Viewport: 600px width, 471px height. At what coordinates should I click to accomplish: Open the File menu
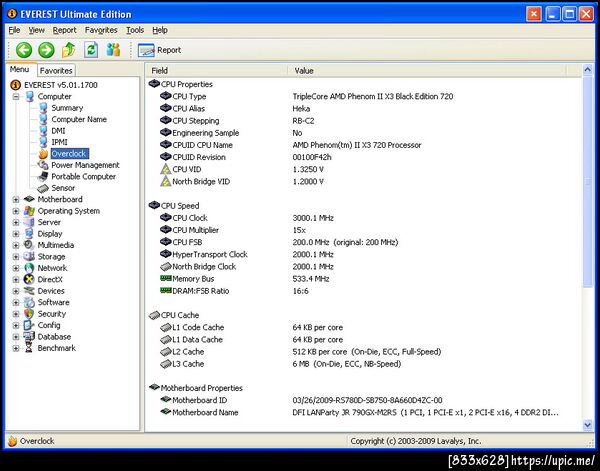15,30
